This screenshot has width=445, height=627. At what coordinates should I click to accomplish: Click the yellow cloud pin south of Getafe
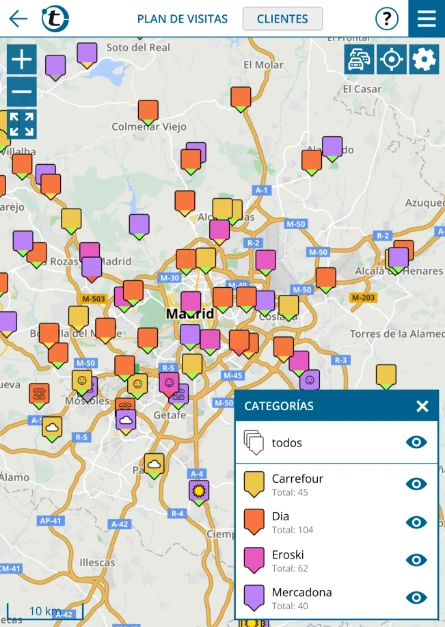click(x=154, y=466)
